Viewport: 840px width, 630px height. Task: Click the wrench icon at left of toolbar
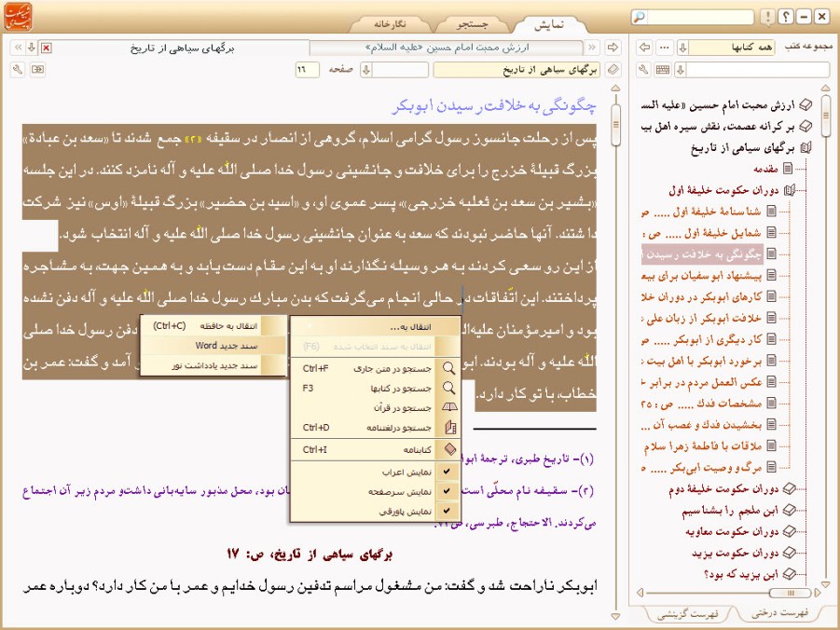18,70
